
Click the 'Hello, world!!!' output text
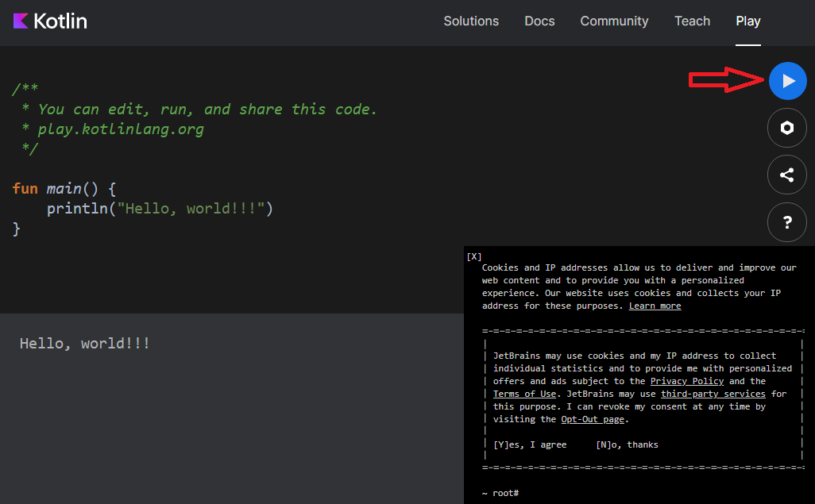[85, 344]
